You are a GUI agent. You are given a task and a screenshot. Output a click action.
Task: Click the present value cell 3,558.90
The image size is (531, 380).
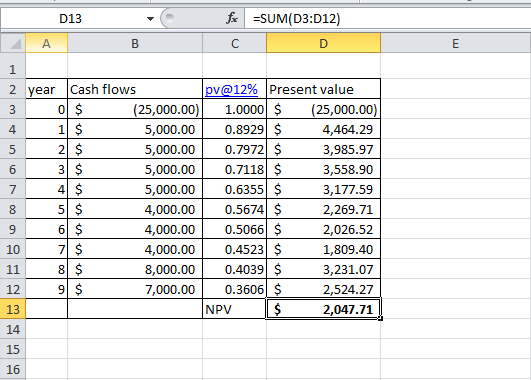pos(323,169)
